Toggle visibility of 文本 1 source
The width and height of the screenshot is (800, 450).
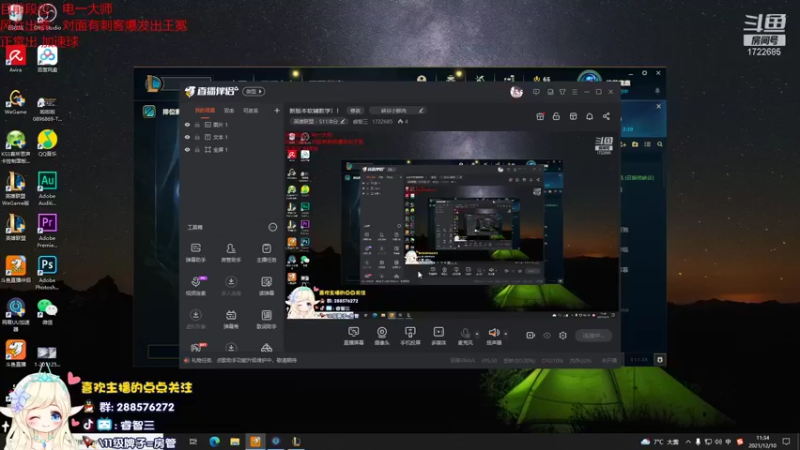pyautogui.click(x=187, y=137)
